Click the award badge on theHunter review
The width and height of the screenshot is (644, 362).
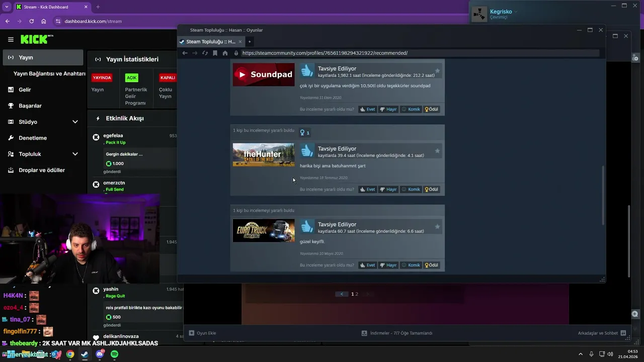click(304, 133)
